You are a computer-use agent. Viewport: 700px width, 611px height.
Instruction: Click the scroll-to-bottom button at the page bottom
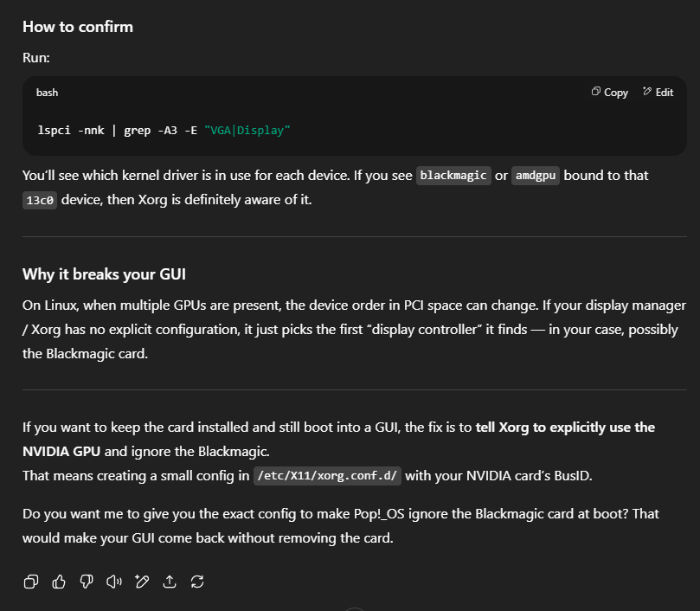pyautogui.click(x=355, y=609)
